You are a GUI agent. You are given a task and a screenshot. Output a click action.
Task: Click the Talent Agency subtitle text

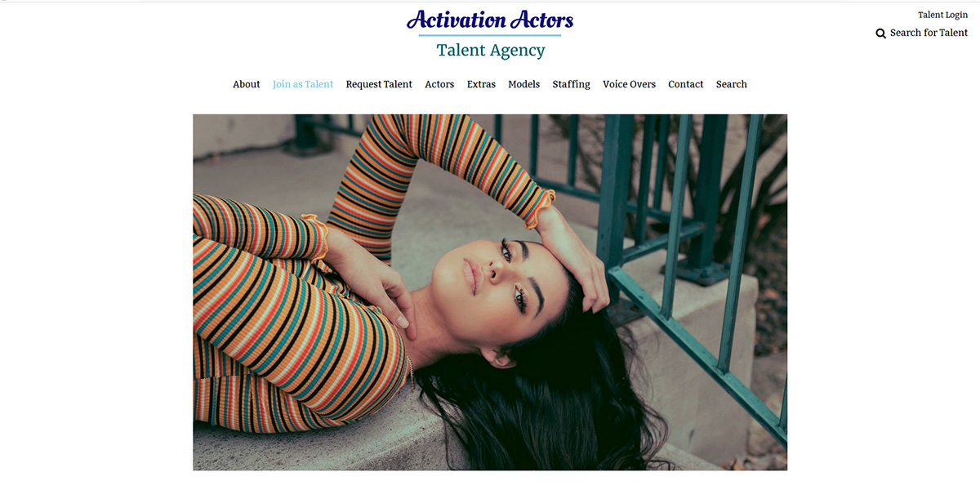490,50
